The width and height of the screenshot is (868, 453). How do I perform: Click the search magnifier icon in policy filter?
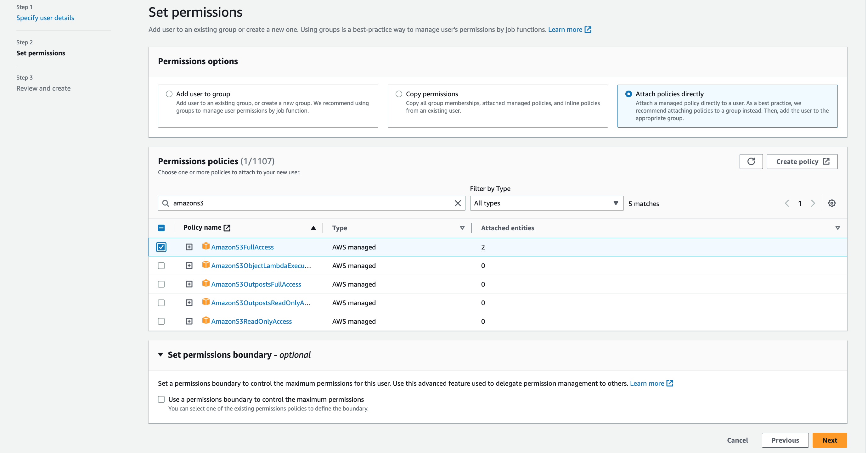click(x=166, y=203)
